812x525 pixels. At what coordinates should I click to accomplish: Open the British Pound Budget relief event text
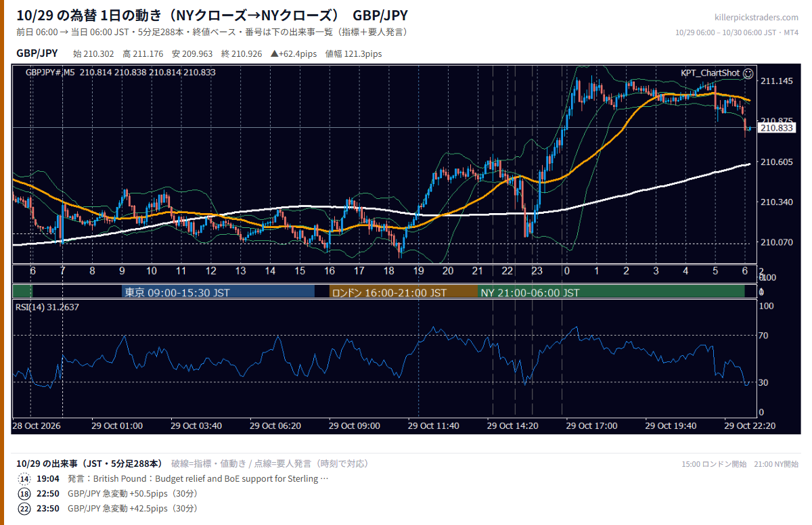coord(198,479)
